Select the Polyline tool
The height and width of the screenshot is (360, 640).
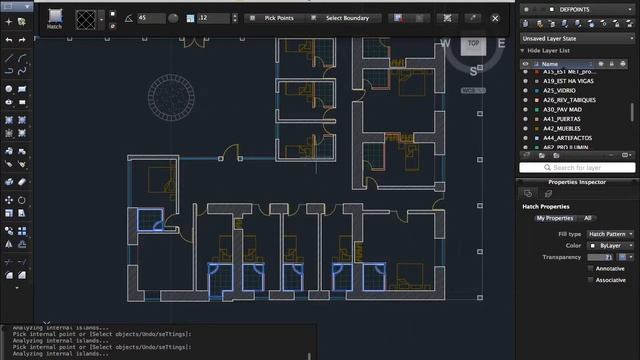tap(9, 71)
